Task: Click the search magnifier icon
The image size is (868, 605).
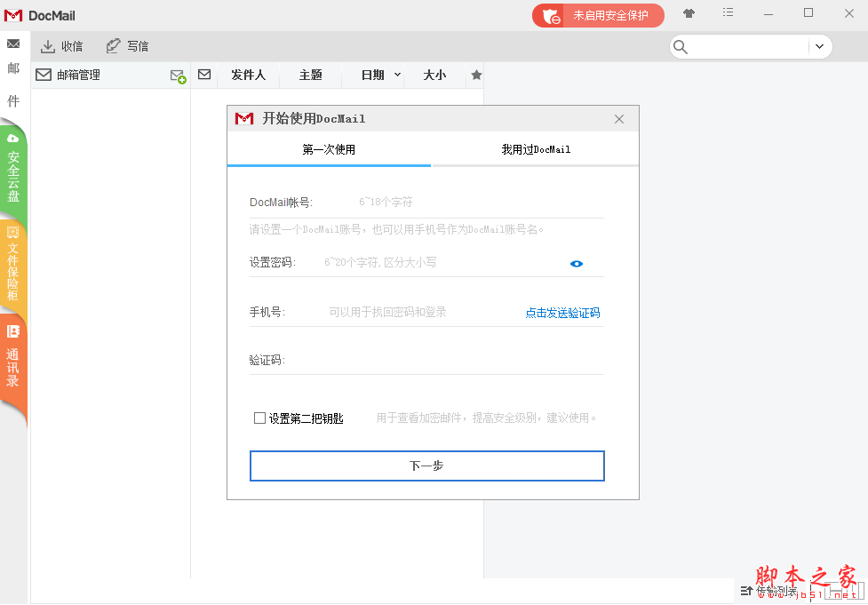Action: 681,47
